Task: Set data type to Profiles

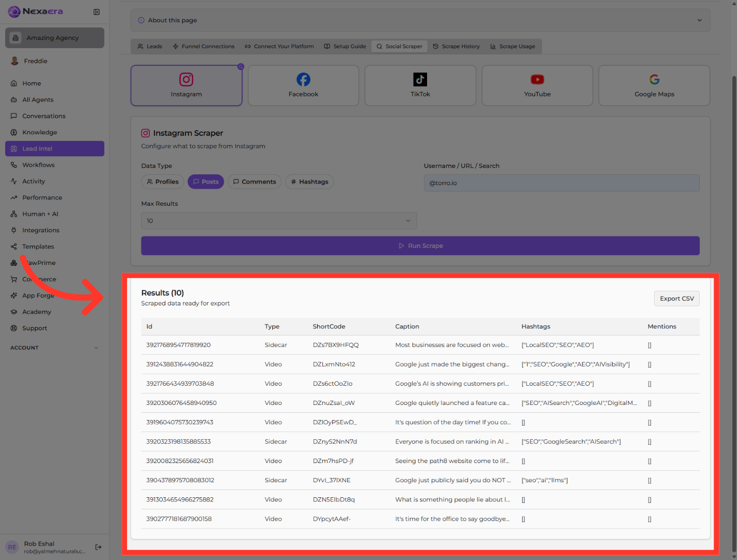Action: [163, 182]
